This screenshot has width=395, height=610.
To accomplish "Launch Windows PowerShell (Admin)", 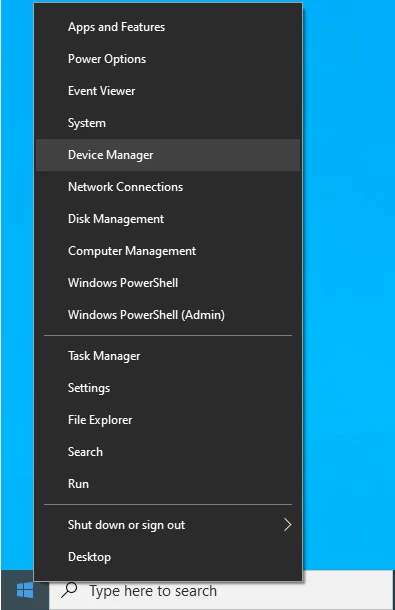I will pyautogui.click(x=168, y=315).
